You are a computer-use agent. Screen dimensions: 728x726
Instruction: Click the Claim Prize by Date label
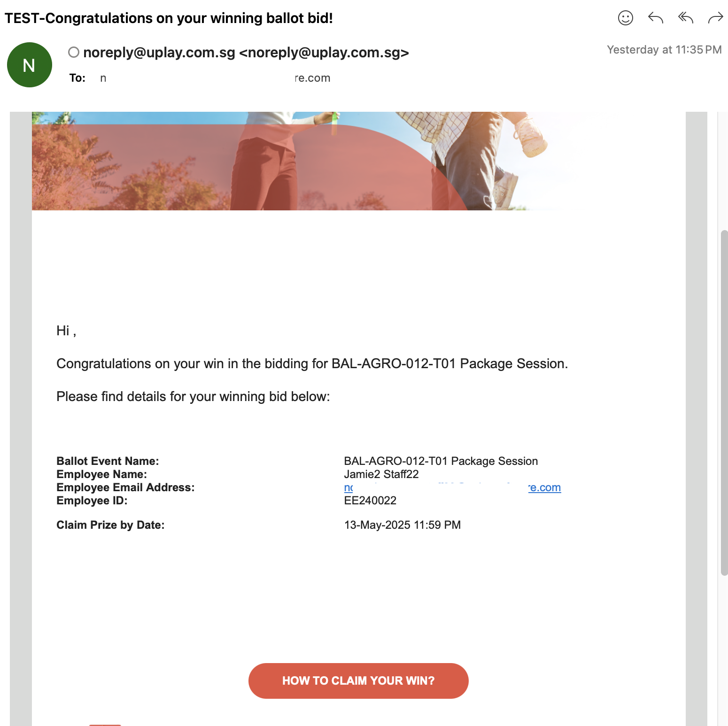tap(110, 525)
